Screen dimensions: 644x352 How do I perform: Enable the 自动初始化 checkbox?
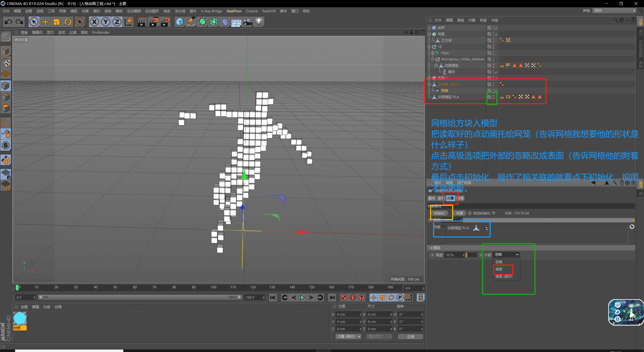coord(494,213)
